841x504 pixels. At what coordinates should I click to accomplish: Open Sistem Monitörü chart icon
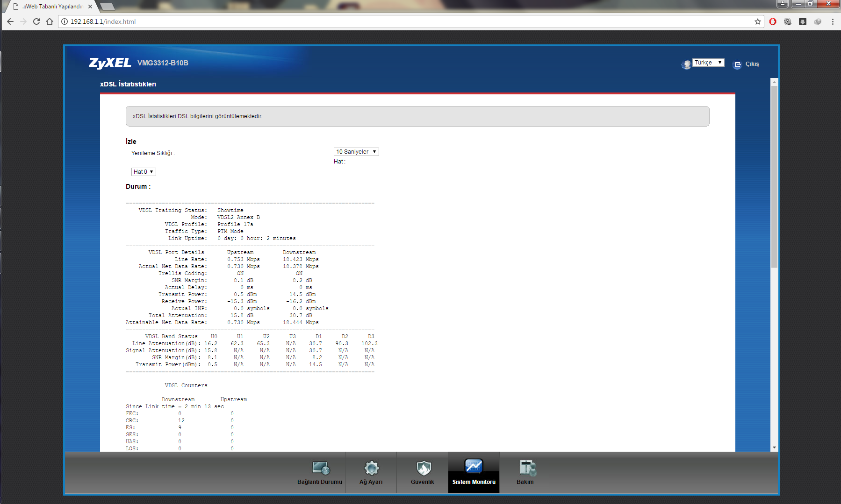pos(474,466)
